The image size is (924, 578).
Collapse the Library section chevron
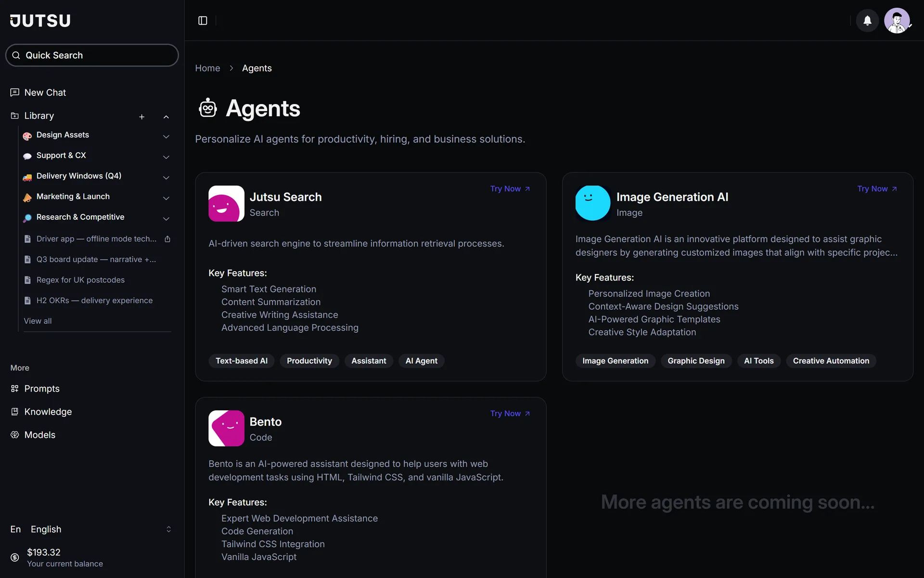[x=166, y=117]
